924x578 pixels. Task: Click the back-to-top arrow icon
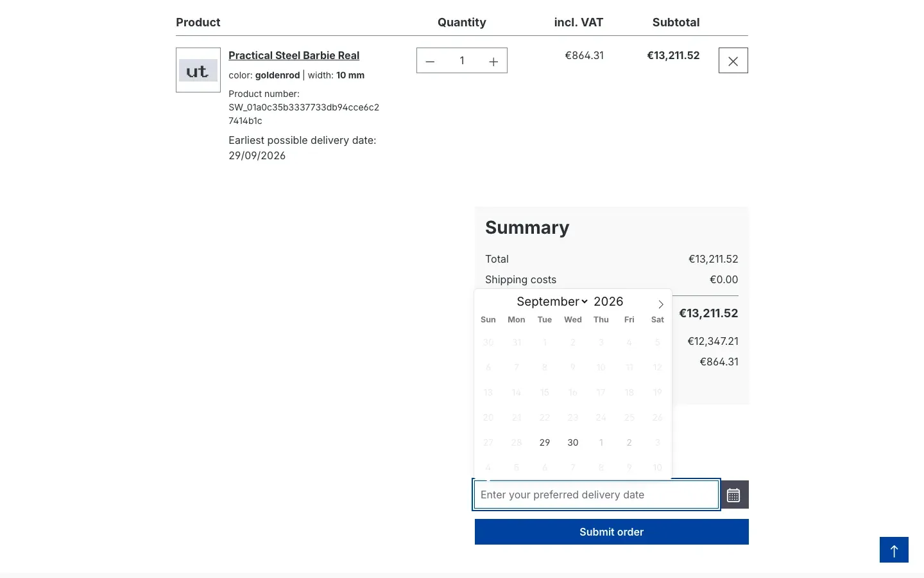[894, 550]
